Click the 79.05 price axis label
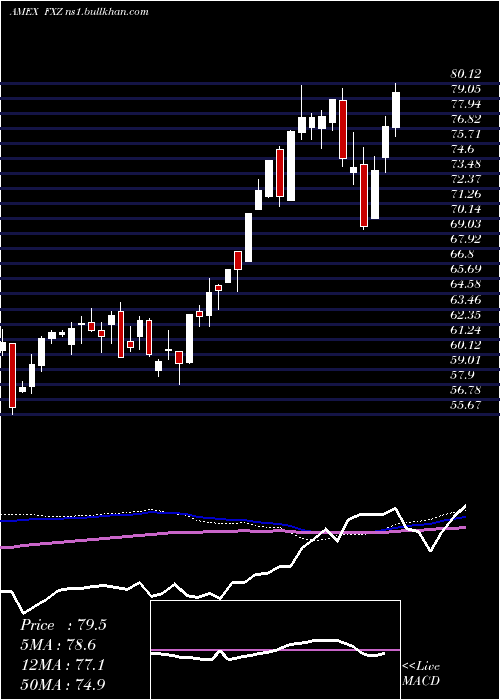 click(x=466, y=89)
